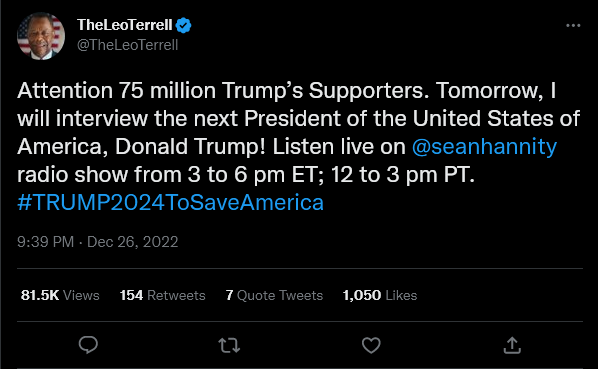The image size is (598, 369).
Task: Open the three-dot more options menu
Action: [573, 26]
